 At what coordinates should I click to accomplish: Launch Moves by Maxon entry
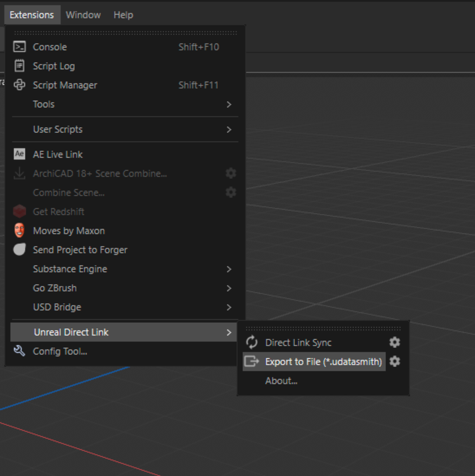69,231
